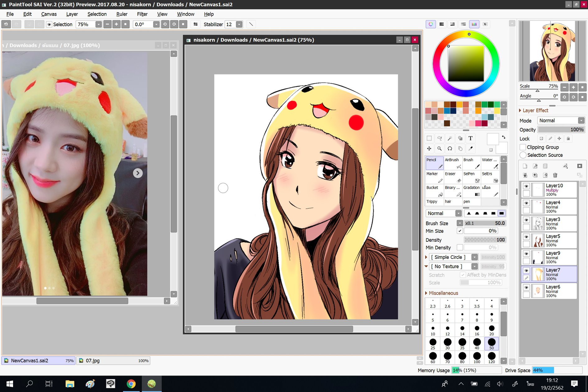The width and height of the screenshot is (588, 392).
Task: Choose brush size preset 100
Action: [477, 357]
